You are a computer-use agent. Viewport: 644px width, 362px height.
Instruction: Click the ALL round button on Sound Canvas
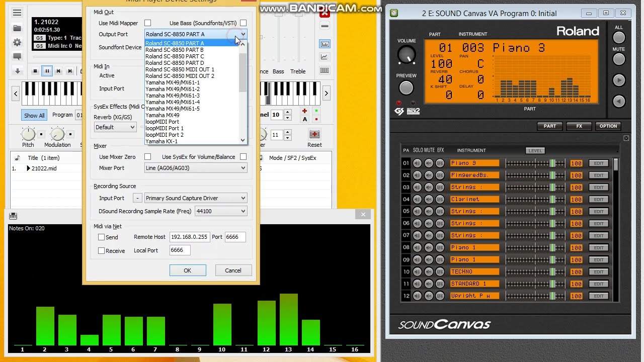click(x=619, y=37)
